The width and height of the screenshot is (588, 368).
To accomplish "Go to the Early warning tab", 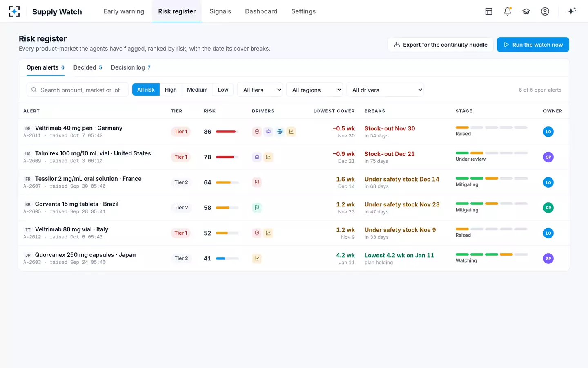I will (x=124, y=11).
